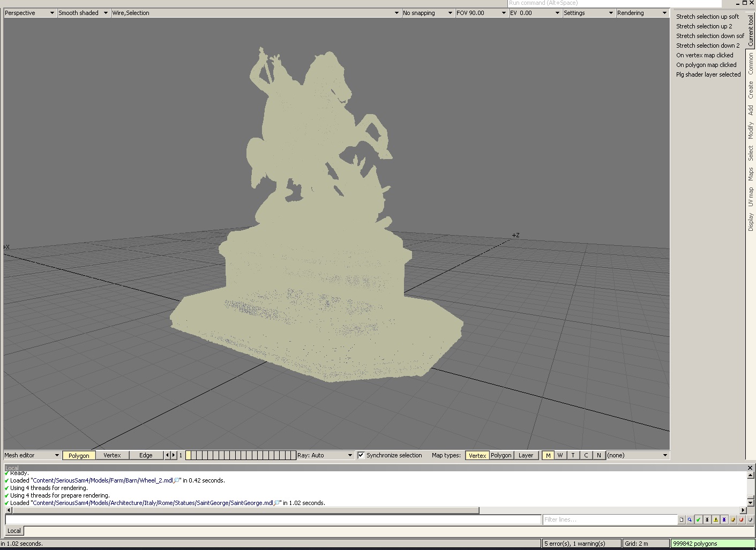
Task: Open the Wire,Selection overlay dropdown
Action: [256, 13]
